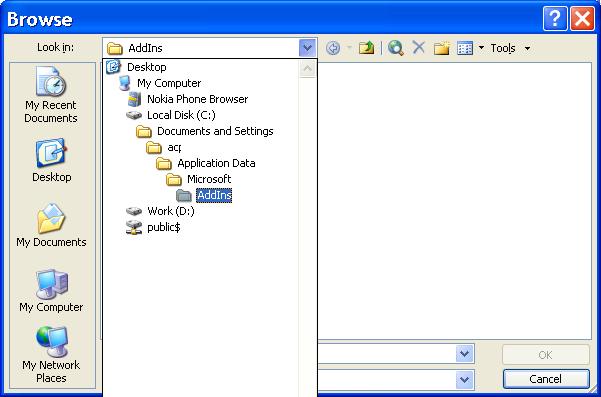Screen dimensions: 601x397
Task: Click the Cancel button
Action: (x=546, y=379)
